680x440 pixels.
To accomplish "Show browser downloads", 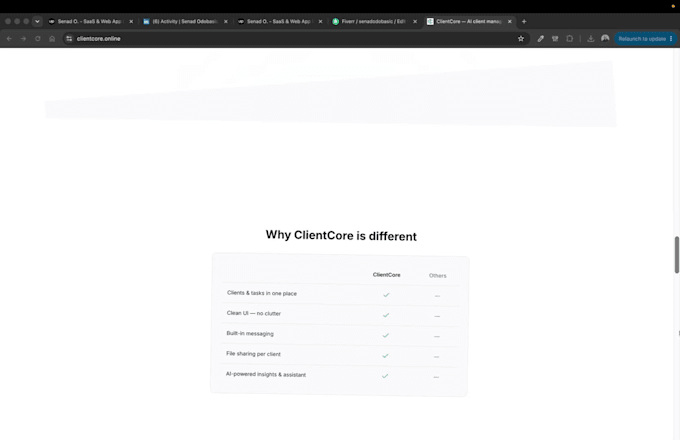I will (x=591, y=39).
